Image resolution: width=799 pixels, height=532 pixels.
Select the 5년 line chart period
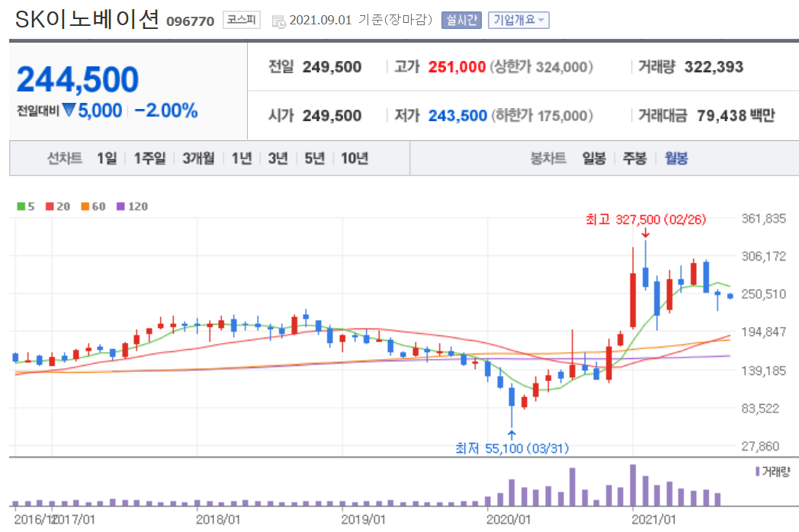(x=315, y=159)
